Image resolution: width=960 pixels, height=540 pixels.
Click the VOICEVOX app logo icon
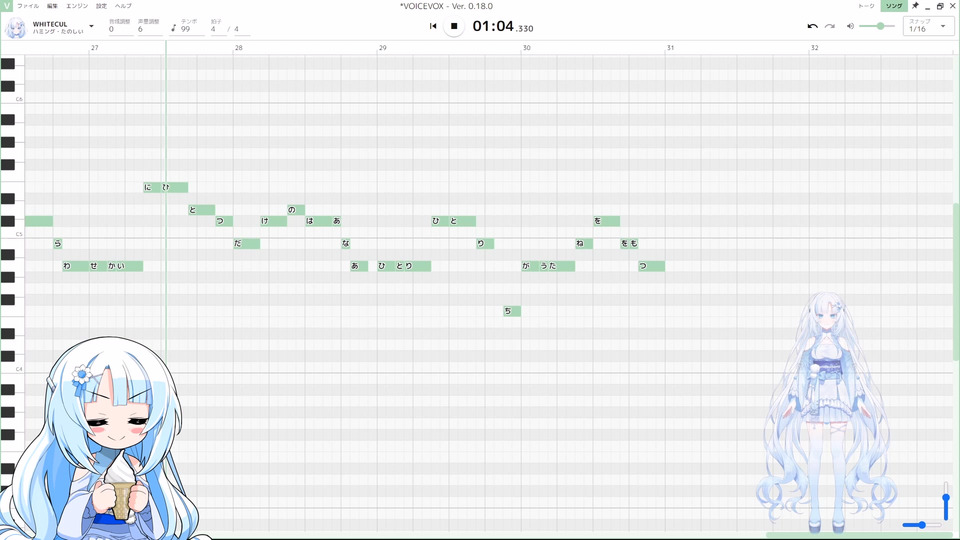point(6,6)
